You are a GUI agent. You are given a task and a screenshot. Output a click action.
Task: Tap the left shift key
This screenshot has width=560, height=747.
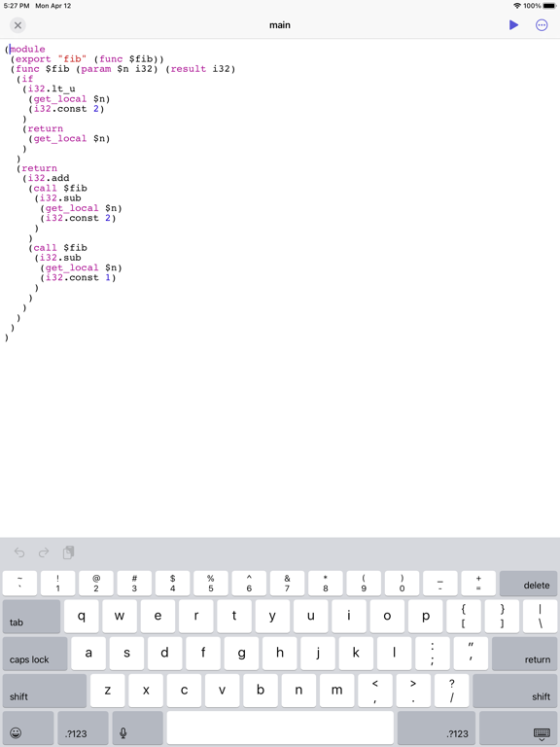click(x=45, y=691)
